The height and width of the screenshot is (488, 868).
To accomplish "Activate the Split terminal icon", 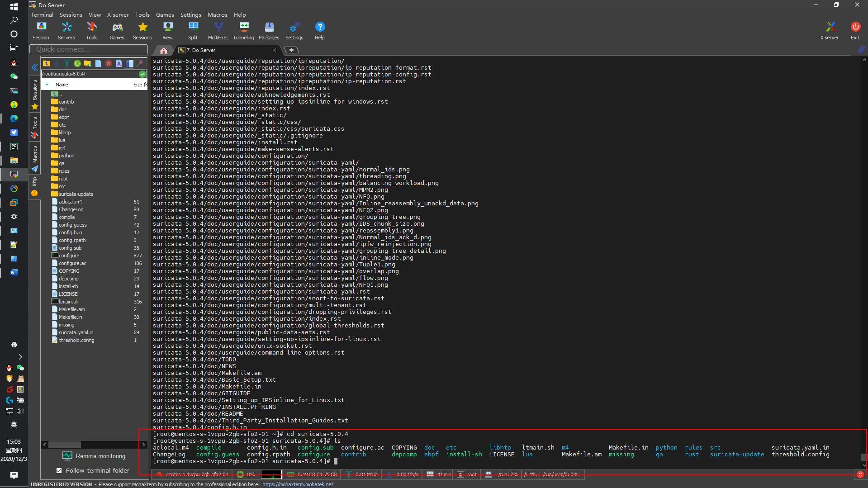I will [x=193, y=31].
